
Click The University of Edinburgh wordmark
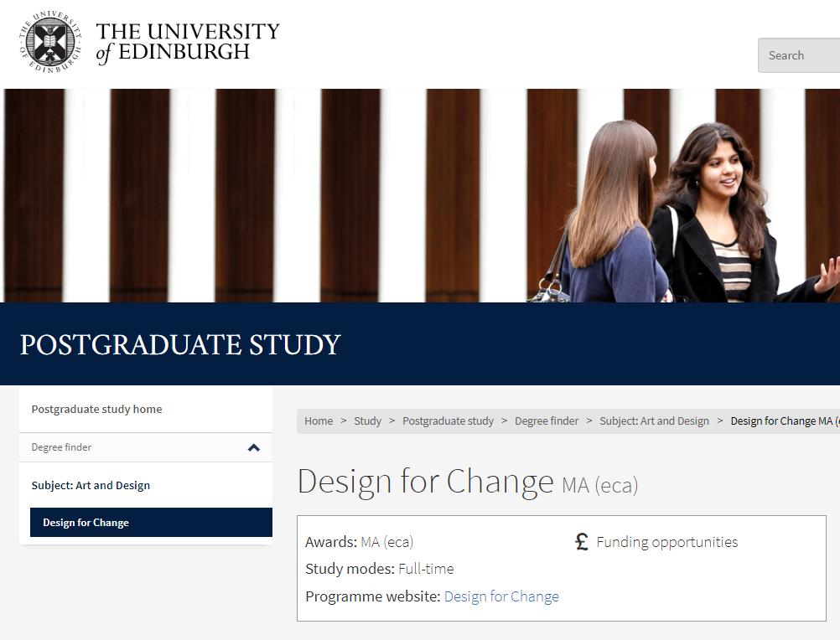pos(188,42)
